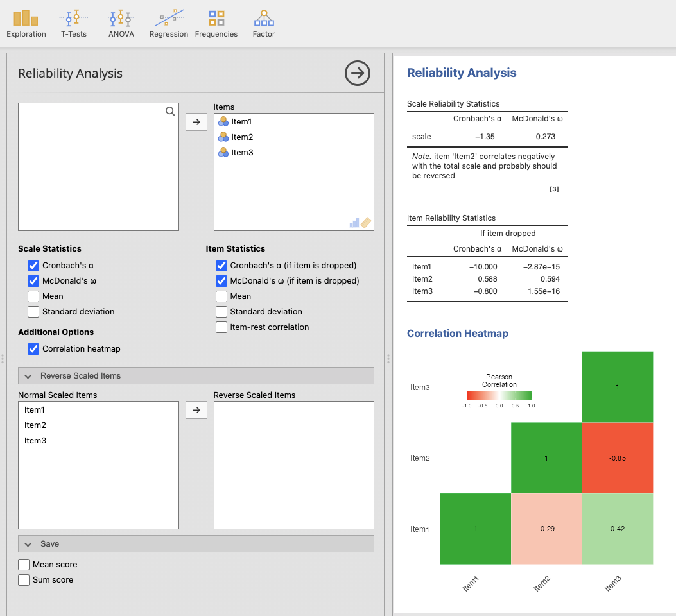676x616 pixels.
Task: Open the T-Tests analyses menu
Action: 74,23
